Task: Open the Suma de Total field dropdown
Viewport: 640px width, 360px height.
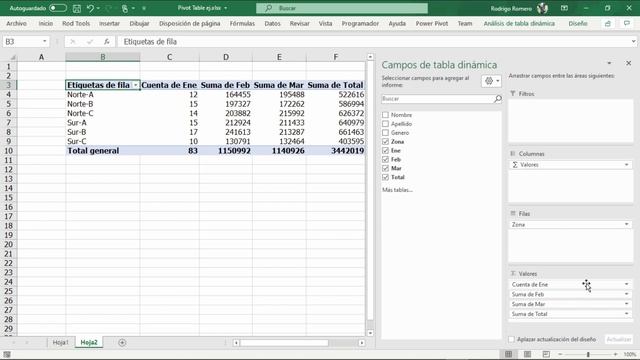Action: click(x=627, y=314)
